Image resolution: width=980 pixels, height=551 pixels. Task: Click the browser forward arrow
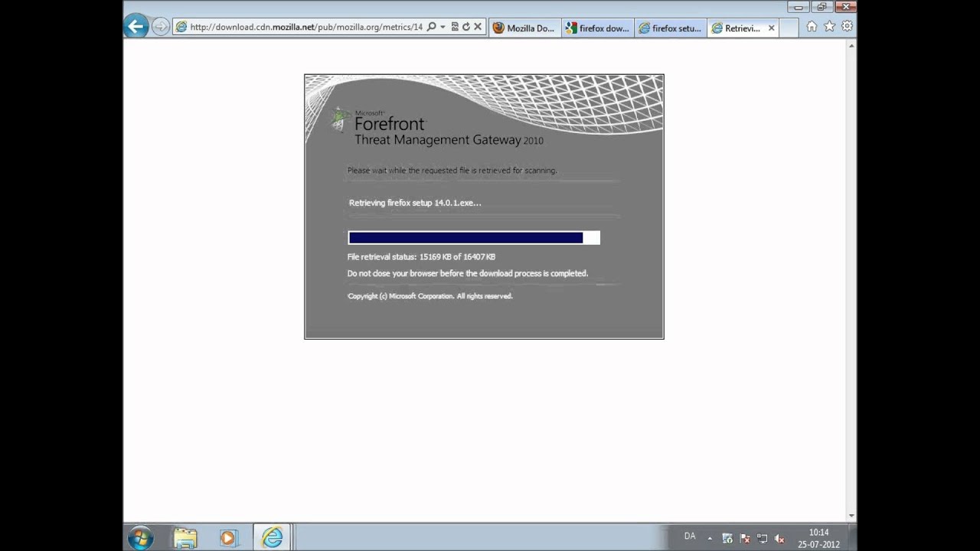click(160, 27)
